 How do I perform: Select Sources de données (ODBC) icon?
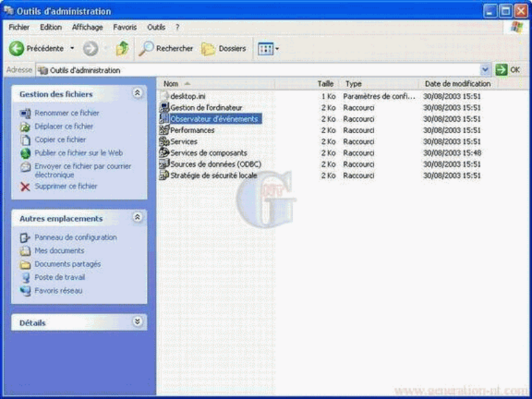164,164
